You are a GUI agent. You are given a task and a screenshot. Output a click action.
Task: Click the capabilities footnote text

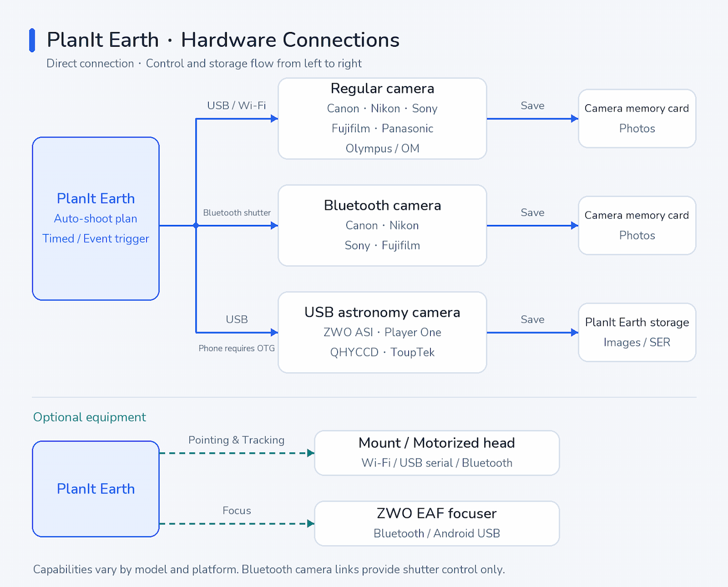(269, 569)
